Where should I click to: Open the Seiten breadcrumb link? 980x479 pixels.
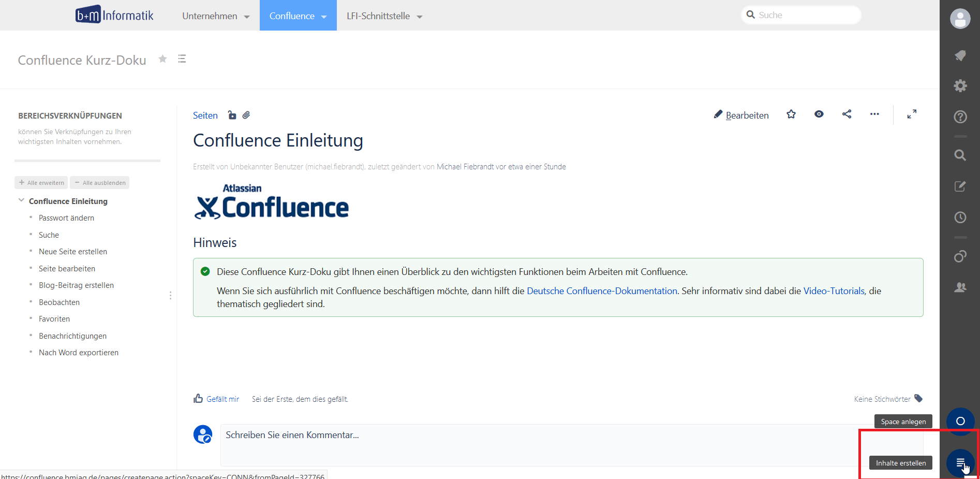point(205,115)
